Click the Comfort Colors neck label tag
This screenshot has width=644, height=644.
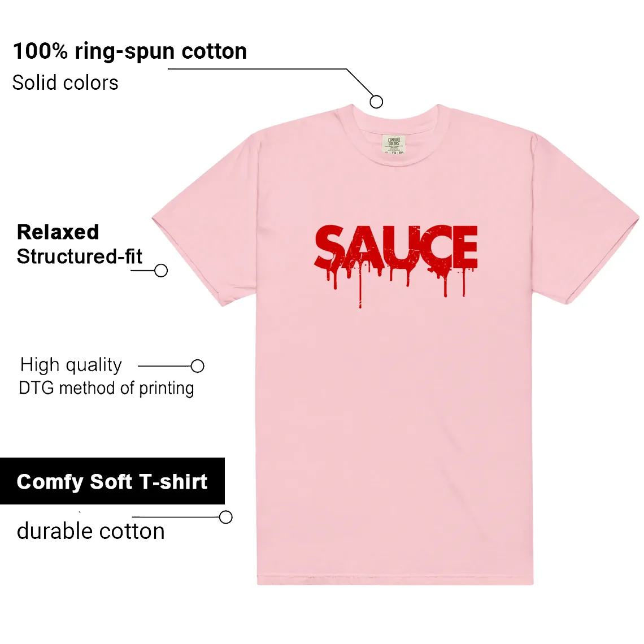point(394,144)
